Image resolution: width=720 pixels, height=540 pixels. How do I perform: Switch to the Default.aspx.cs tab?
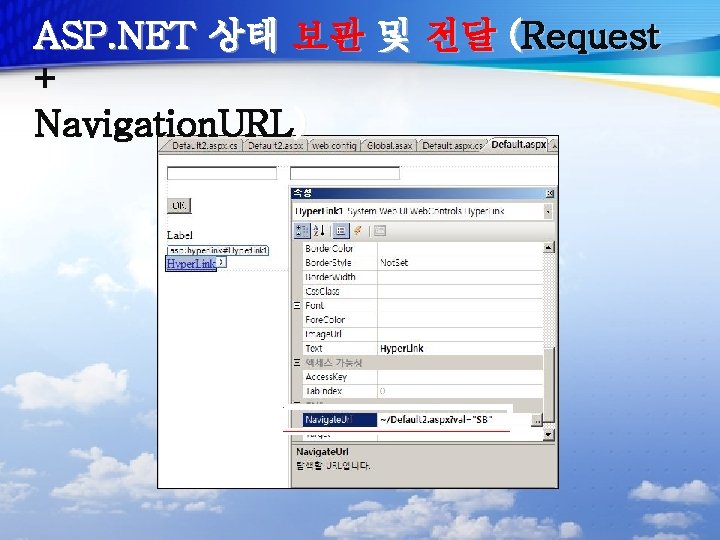coord(452,146)
